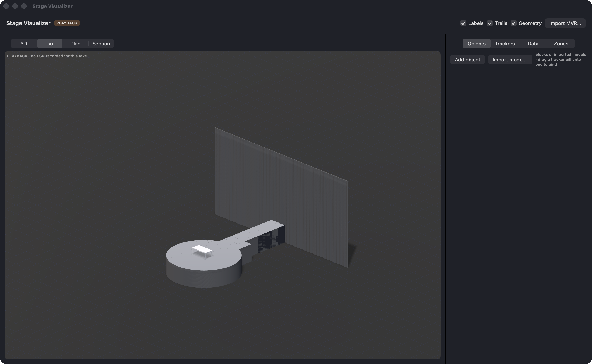
Task: Disable the Trails checkbox
Action: [x=490, y=23]
